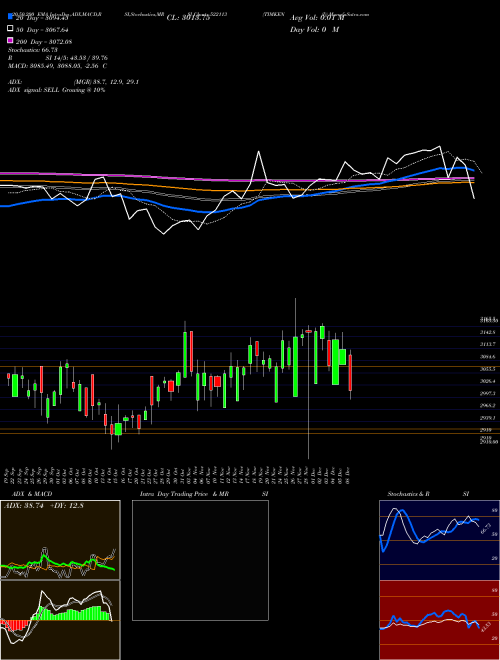This screenshot has width=500, height=660.
Task: Click the RSI 14/5 values line
Action: point(58,58)
